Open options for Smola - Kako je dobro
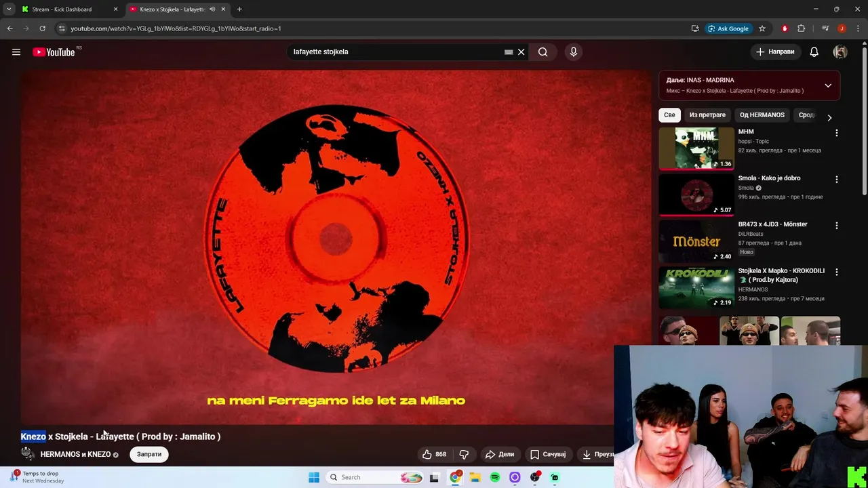The width and height of the screenshot is (868, 488). (836, 180)
